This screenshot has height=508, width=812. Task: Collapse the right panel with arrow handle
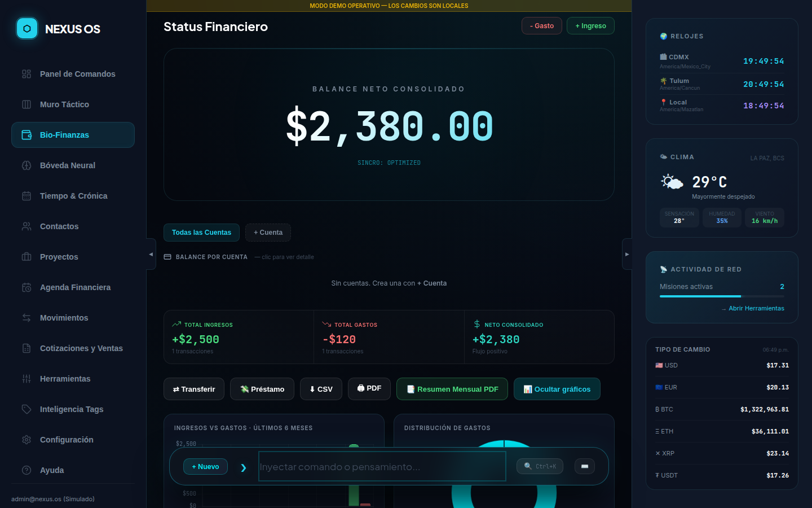(x=627, y=254)
